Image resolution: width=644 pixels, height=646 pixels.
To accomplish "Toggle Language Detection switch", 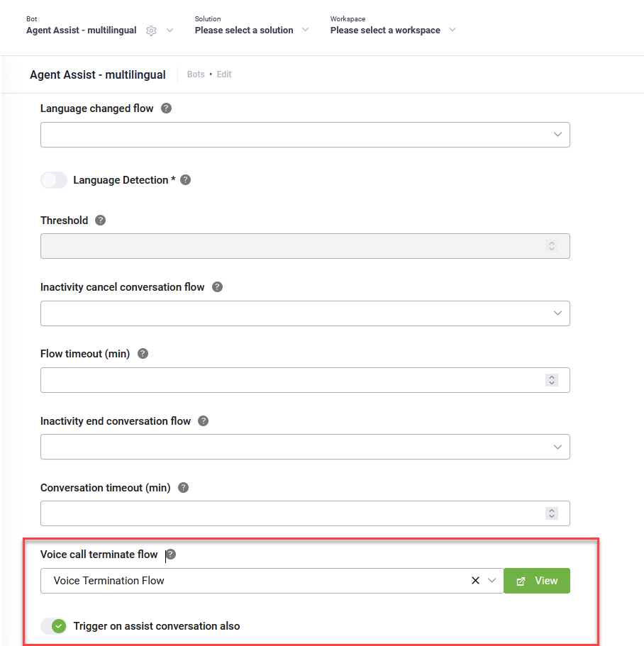I will pos(54,180).
